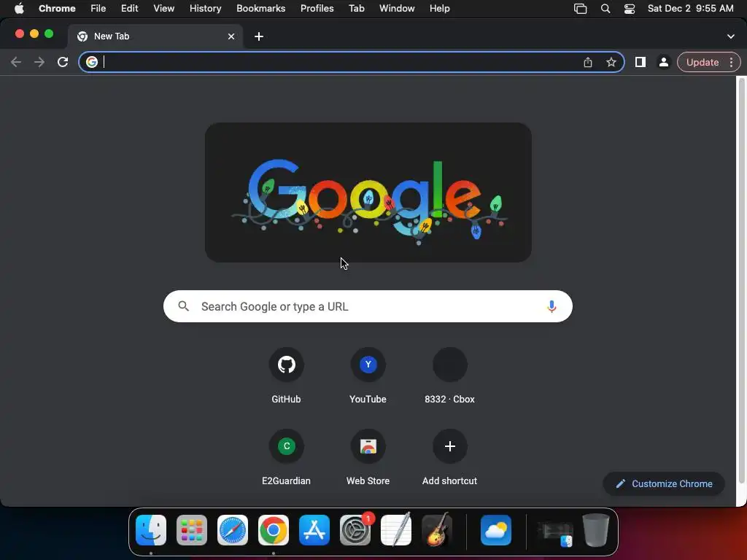
Task: Open the View menu
Action: (163, 8)
